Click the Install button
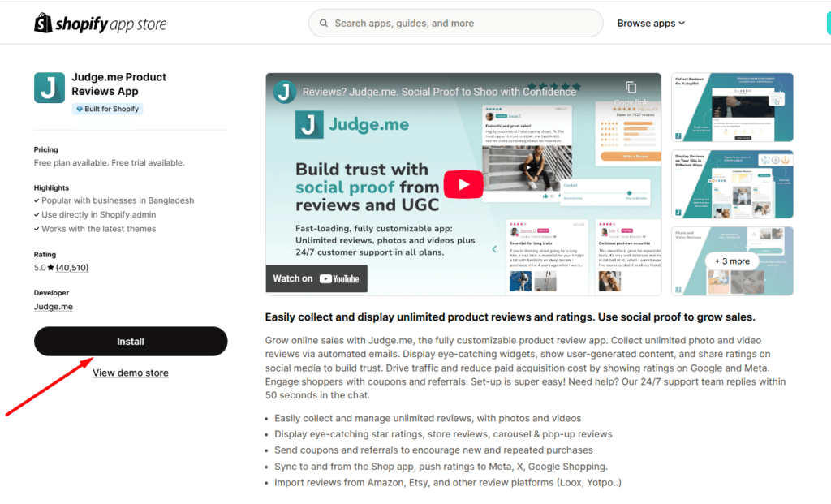The width and height of the screenshot is (831, 504). point(131,342)
